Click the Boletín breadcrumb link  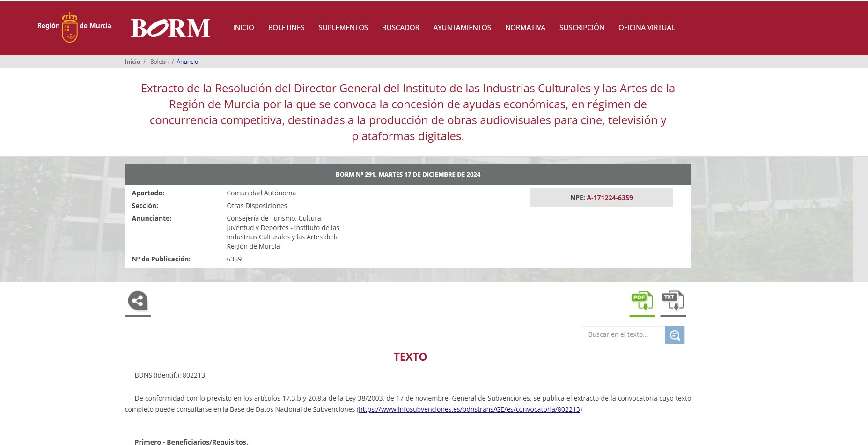(x=159, y=62)
